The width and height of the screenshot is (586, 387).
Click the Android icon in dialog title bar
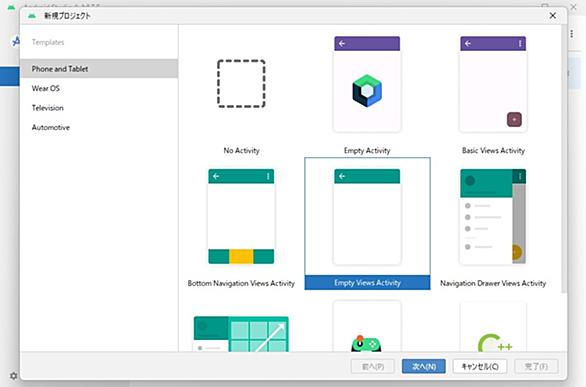(x=32, y=16)
